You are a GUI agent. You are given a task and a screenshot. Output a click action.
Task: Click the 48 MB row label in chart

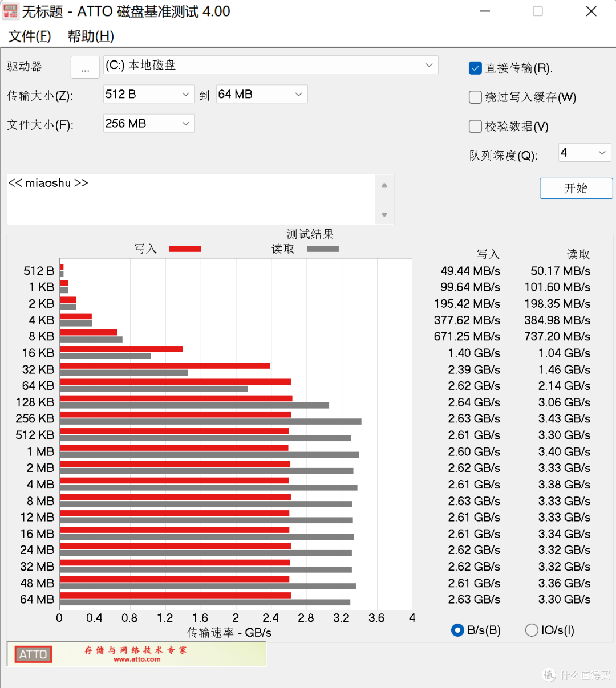37,583
